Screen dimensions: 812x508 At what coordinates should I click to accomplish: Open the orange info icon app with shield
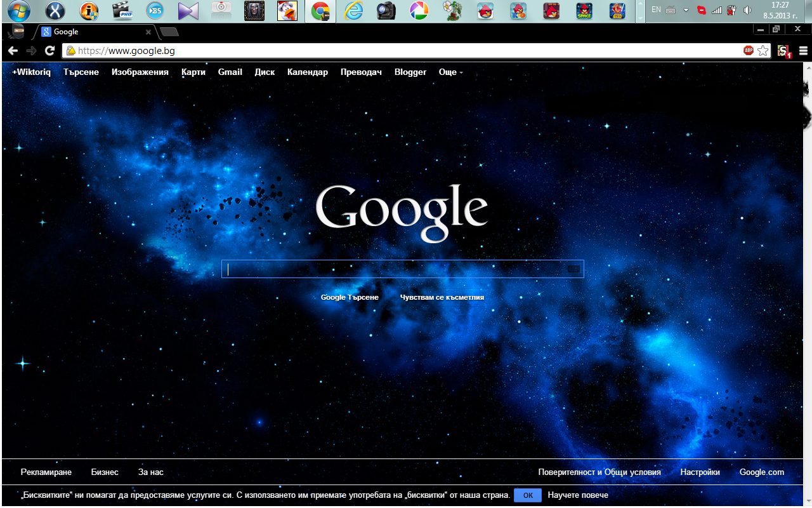[x=89, y=11]
